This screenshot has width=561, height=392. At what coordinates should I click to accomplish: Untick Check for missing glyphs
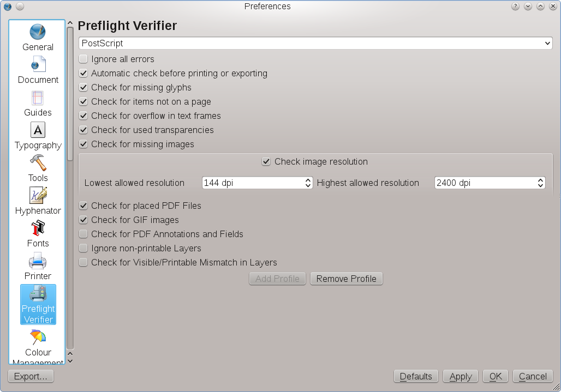83,87
